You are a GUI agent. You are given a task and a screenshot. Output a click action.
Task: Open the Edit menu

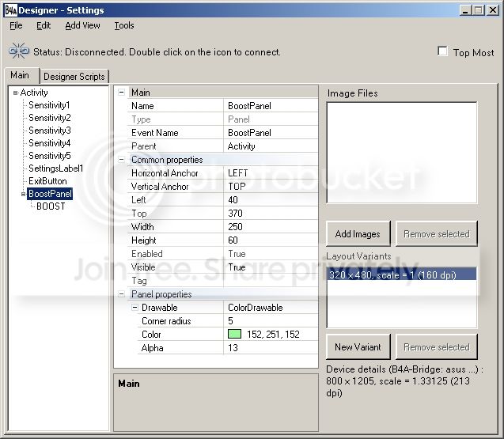(x=44, y=25)
